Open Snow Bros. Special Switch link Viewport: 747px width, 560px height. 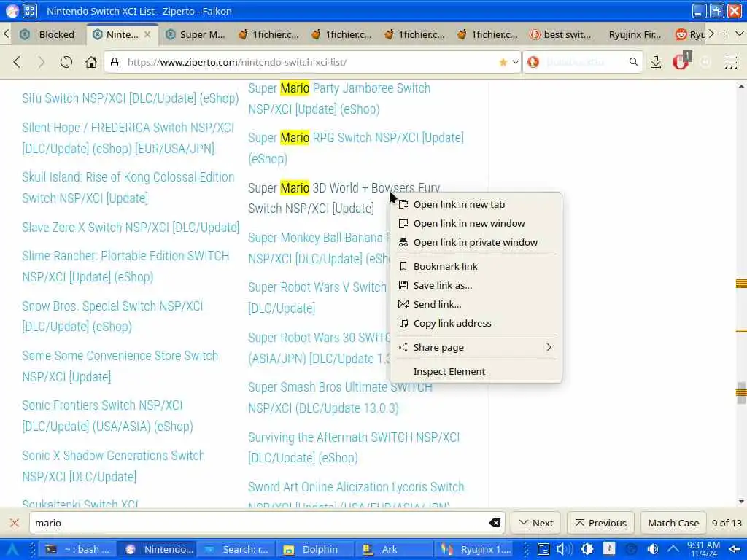112,316
